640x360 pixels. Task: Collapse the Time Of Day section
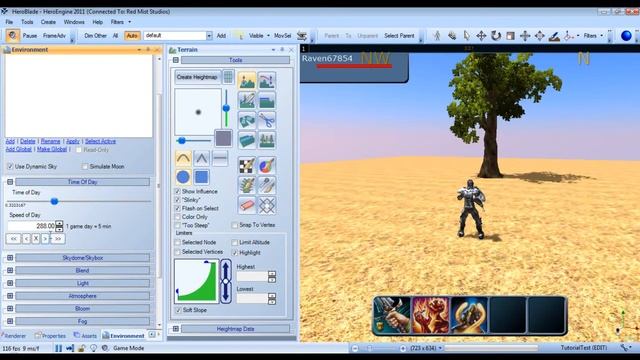[x=10, y=182]
